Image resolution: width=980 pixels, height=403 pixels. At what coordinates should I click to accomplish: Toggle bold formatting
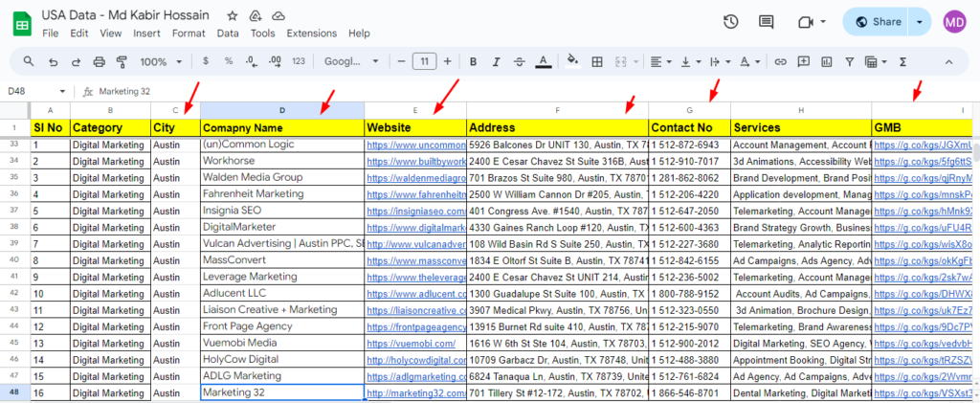click(474, 61)
